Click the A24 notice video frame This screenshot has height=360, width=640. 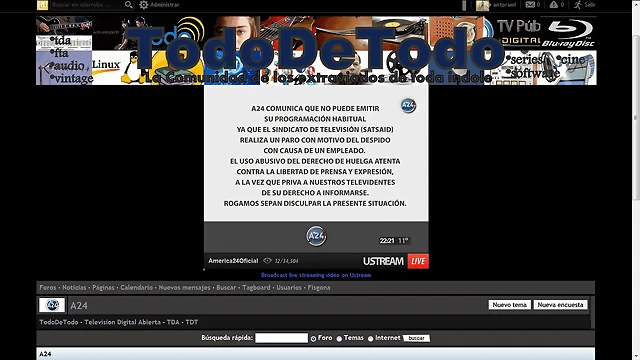316,169
